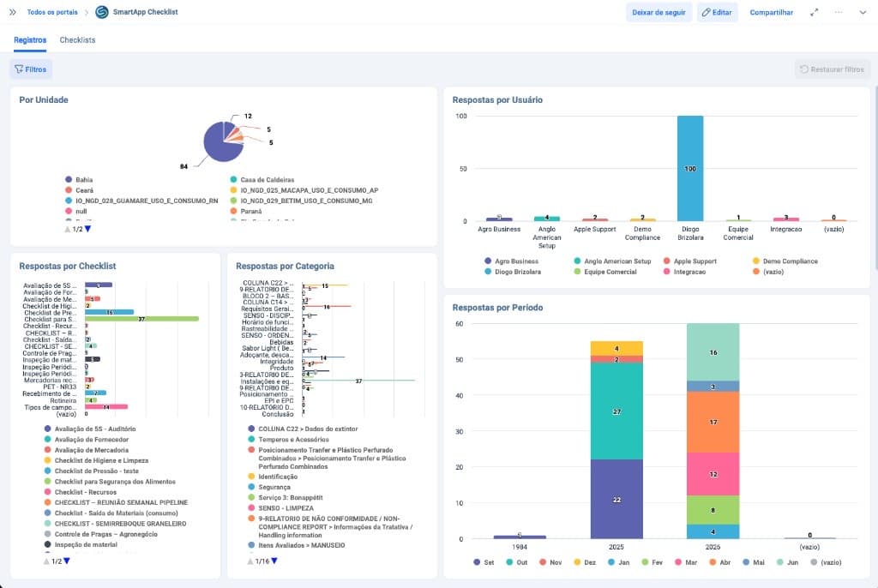Go to next legend page in Respostas por Categoria
This screenshot has width=878, height=588.
274,561
